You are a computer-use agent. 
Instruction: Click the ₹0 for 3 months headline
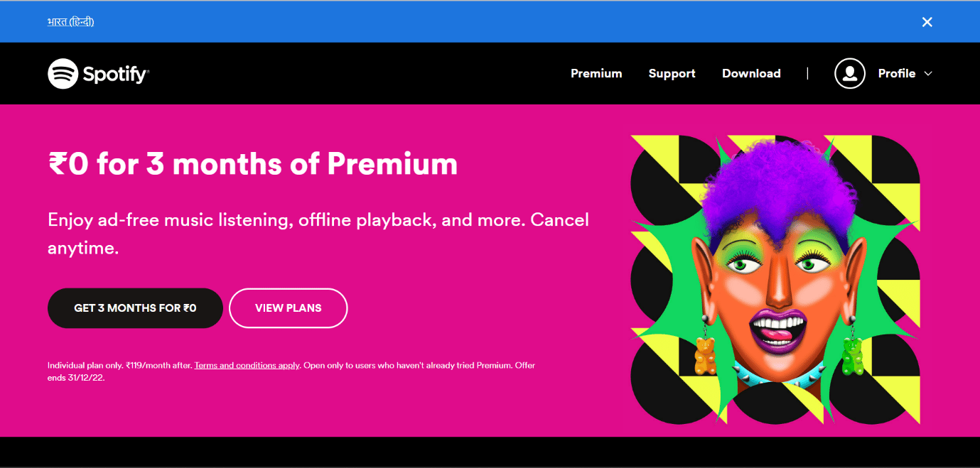pyautogui.click(x=252, y=164)
